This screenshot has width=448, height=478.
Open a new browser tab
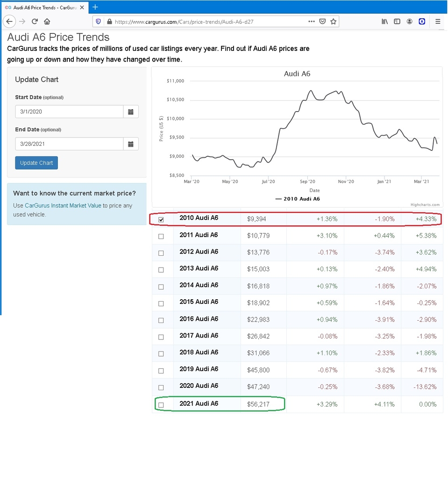point(95,7)
